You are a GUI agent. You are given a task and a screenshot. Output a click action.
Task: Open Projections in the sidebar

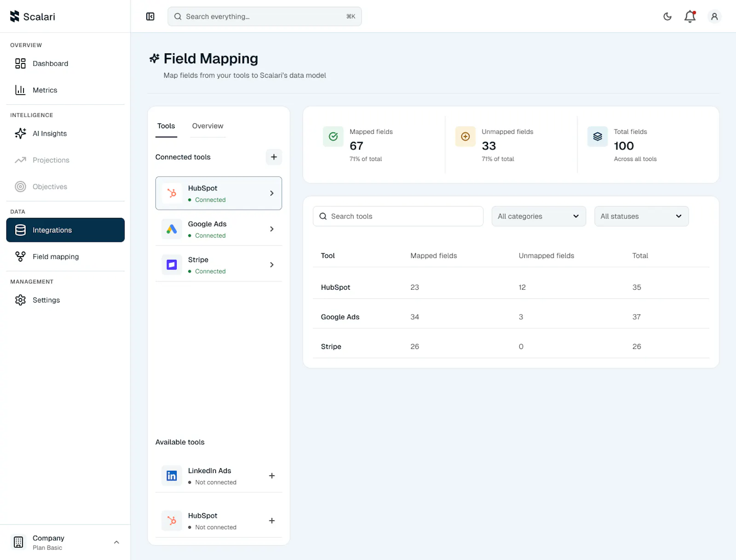point(65,160)
